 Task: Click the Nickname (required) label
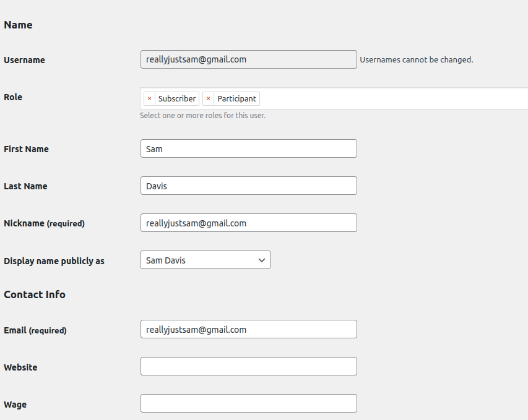44,223
